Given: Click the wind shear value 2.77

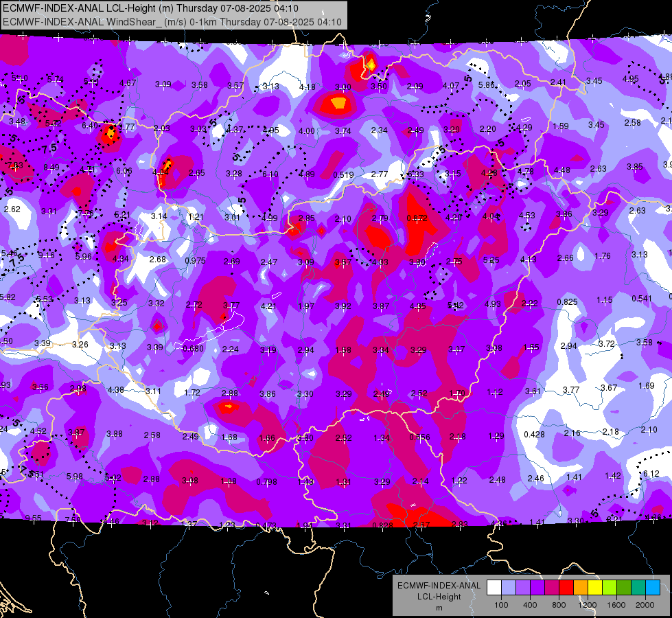Looking at the screenshot, I should click(x=380, y=174).
